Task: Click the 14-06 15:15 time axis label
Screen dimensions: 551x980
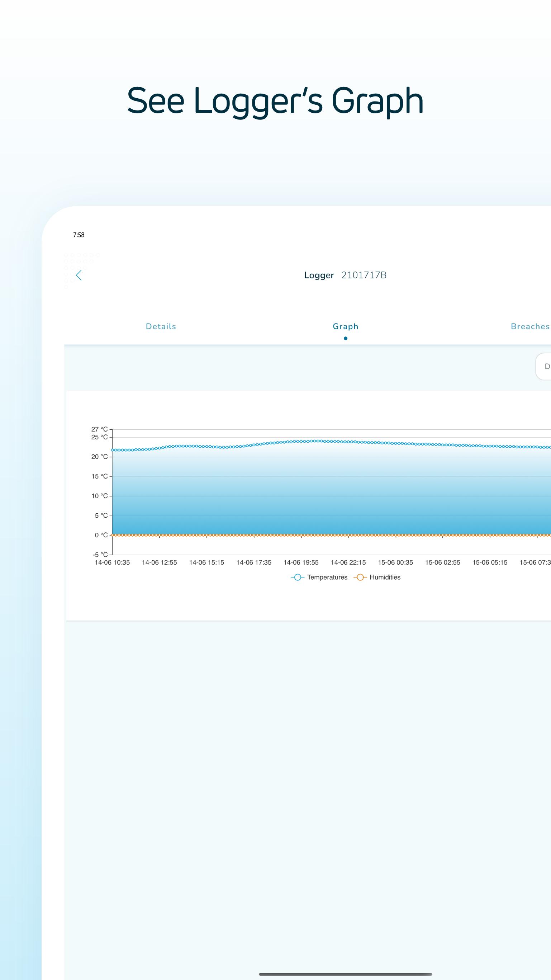Action: (x=206, y=562)
